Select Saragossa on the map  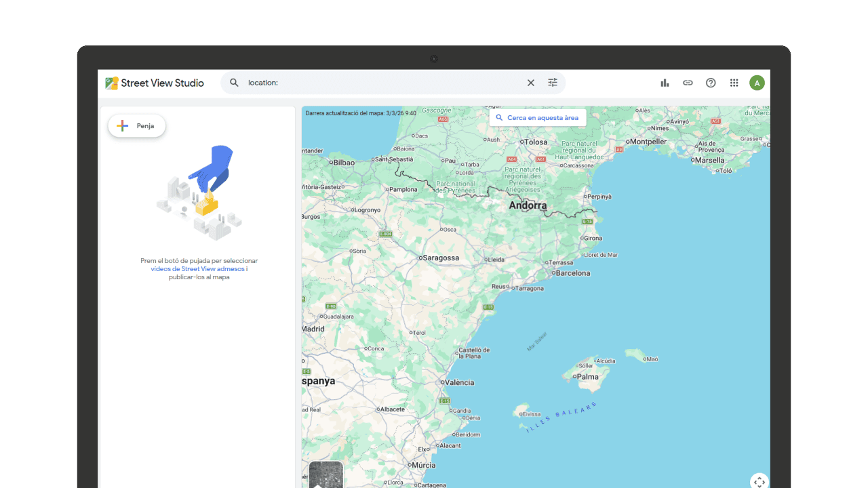[440, 258]
